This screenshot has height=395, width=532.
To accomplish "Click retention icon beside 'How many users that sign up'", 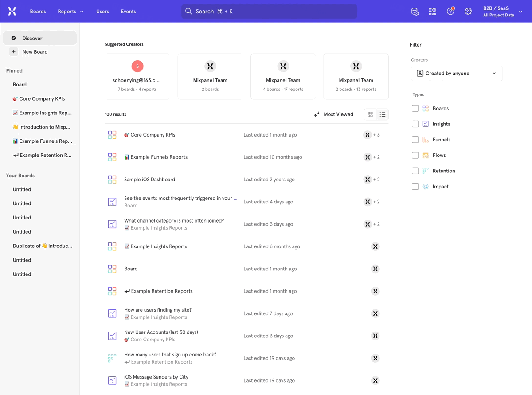I will coord(112,358).
